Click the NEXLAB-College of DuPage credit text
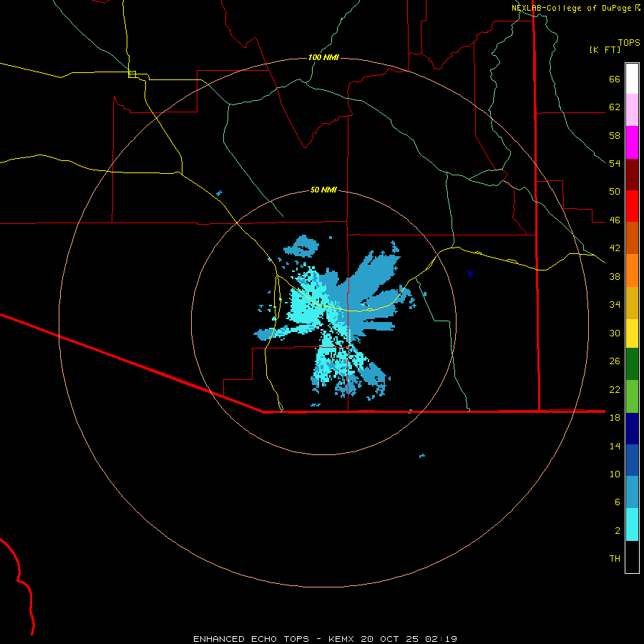644x644 pixels. (571, 8)
